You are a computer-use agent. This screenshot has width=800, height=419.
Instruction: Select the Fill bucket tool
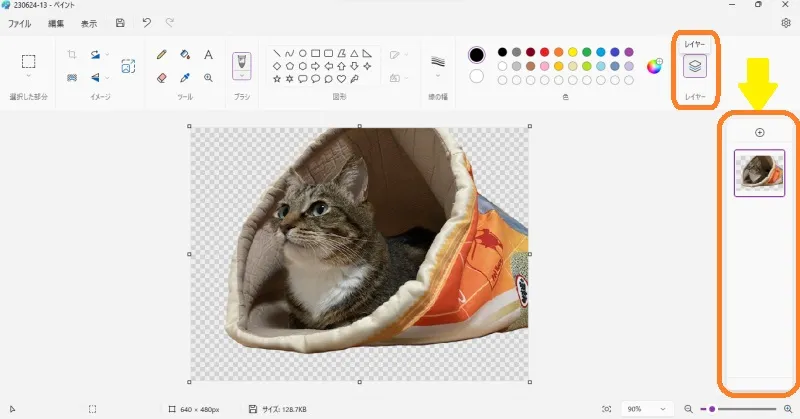pos(185,55)
